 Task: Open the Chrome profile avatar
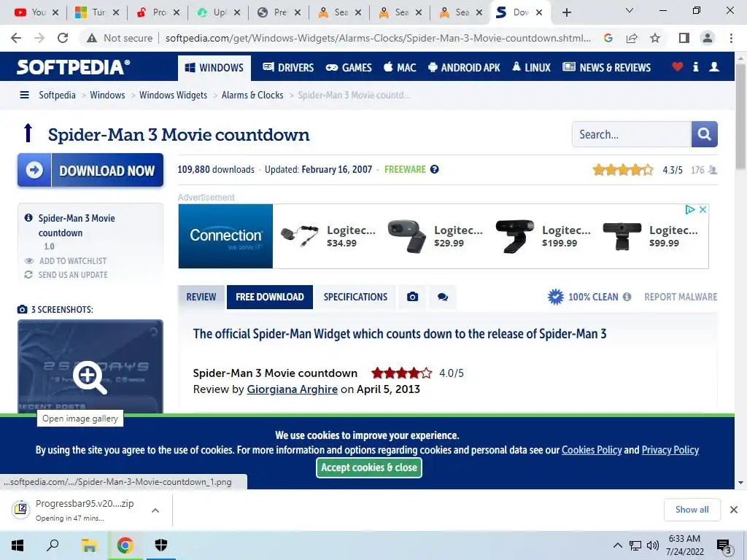(x=708, y=38)
